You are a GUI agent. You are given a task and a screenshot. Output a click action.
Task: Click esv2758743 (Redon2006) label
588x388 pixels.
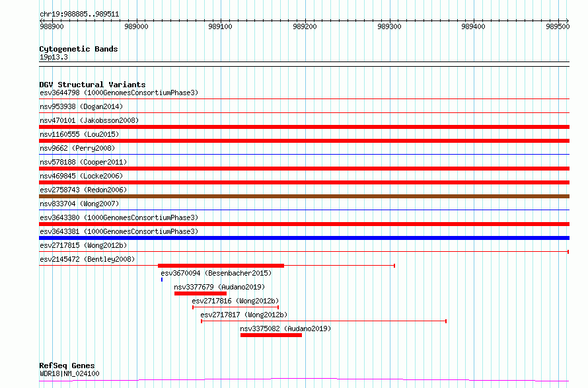(x=83, y=190)
